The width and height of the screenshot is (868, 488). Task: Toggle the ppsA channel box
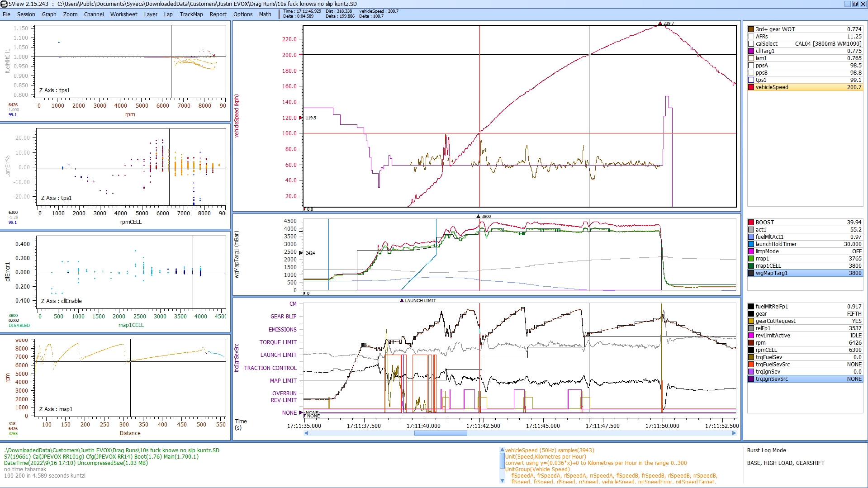[751, 66]
